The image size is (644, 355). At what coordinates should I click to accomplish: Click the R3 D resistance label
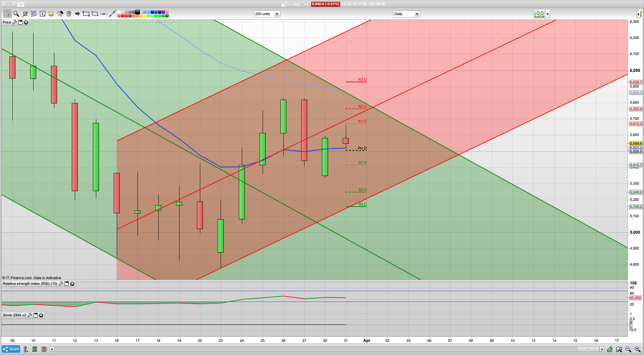pos(362,80)
